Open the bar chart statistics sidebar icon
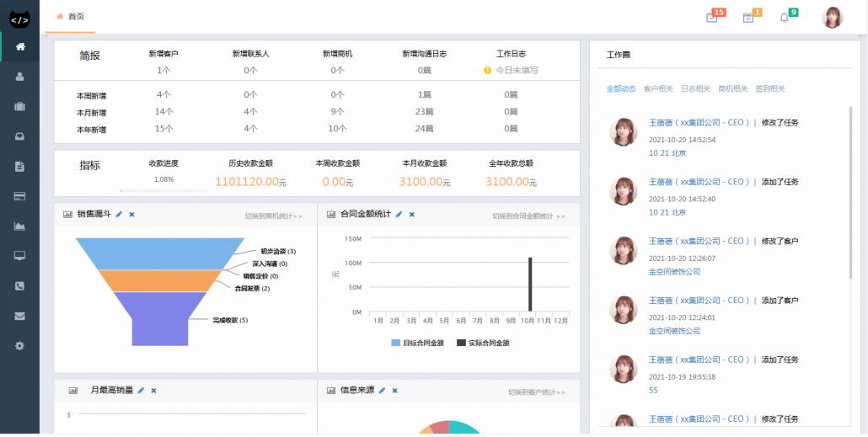 (x=19, y=226)
